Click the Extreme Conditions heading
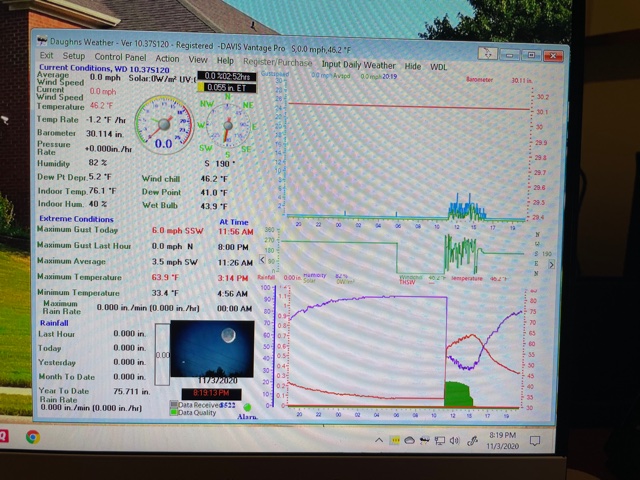The image size is (640, 480). [x=76, y=219]
